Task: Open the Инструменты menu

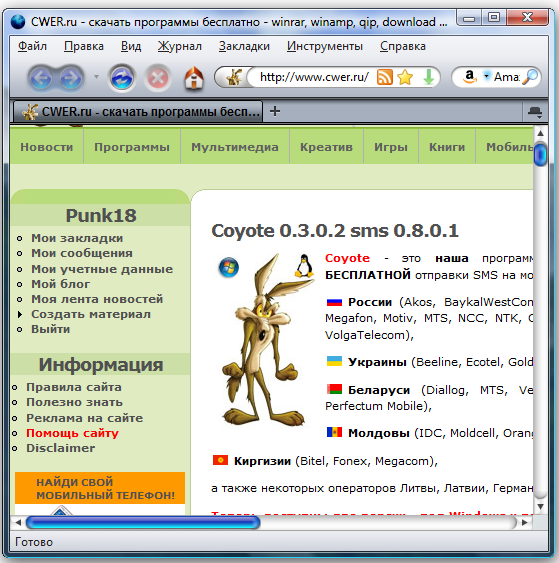Action: (325, 46)
